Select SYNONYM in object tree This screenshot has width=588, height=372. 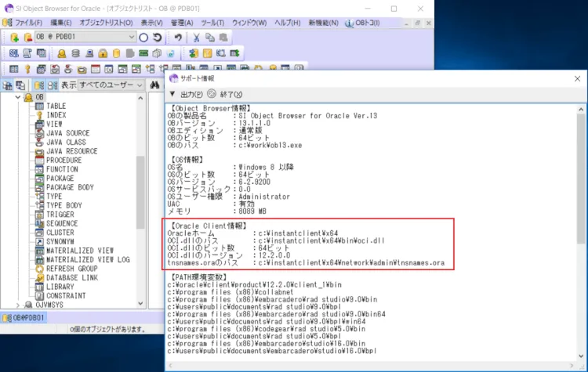pos(60,241)
